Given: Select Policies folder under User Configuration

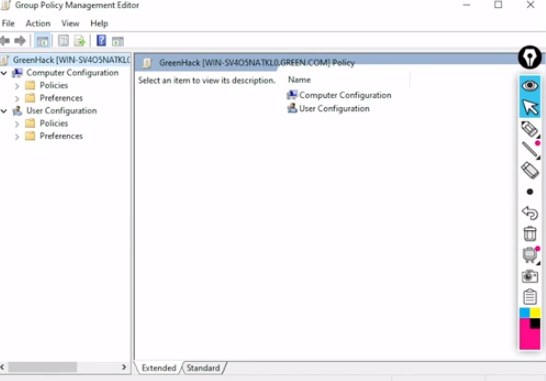Looking at the screenshot, I should coord(54,123).
